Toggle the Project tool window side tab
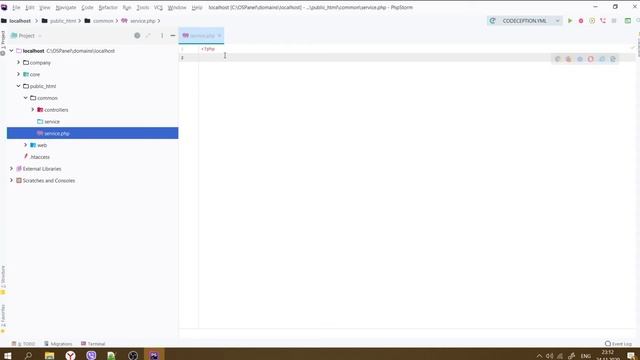 (3, 43)
